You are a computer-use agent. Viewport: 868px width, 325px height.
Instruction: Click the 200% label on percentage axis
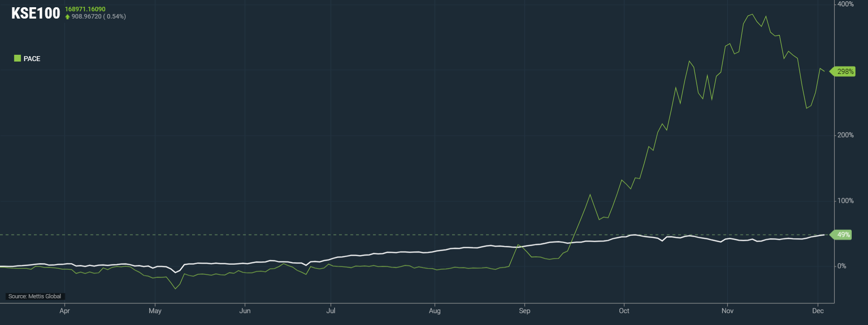(845, 135)
